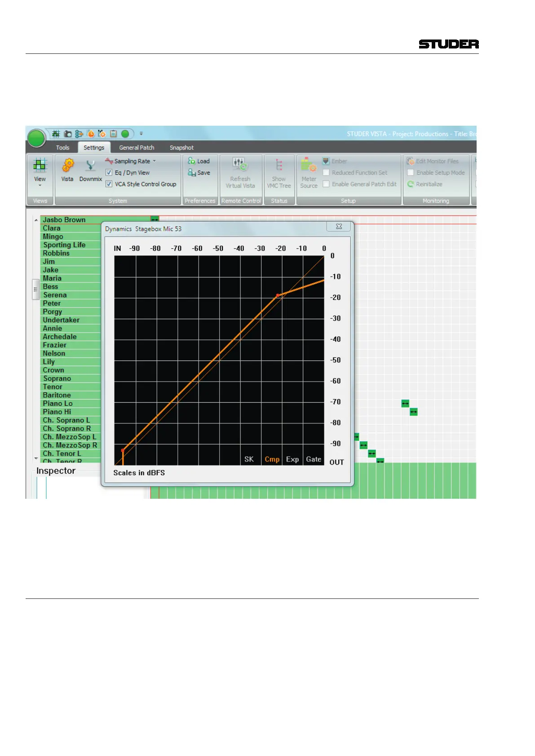
Task: Close the Dynamics Stagebox Mic 53 window
Action: point(339,227)
